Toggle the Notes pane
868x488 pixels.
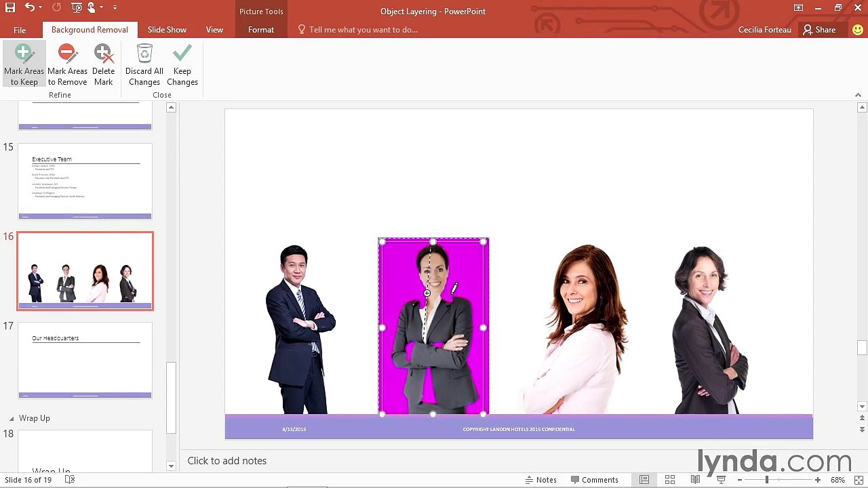[x=540, y=480]
